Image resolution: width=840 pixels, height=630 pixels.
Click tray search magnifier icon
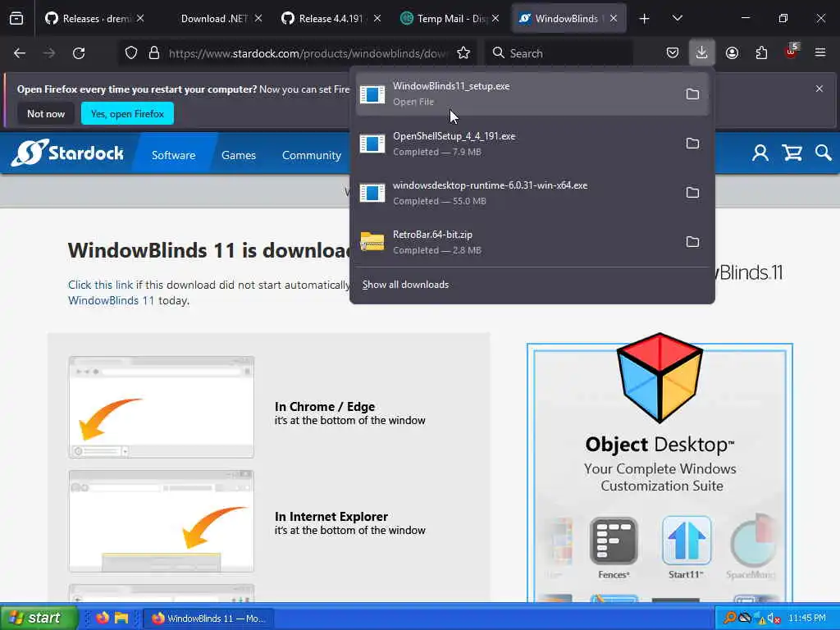point(729,619)
